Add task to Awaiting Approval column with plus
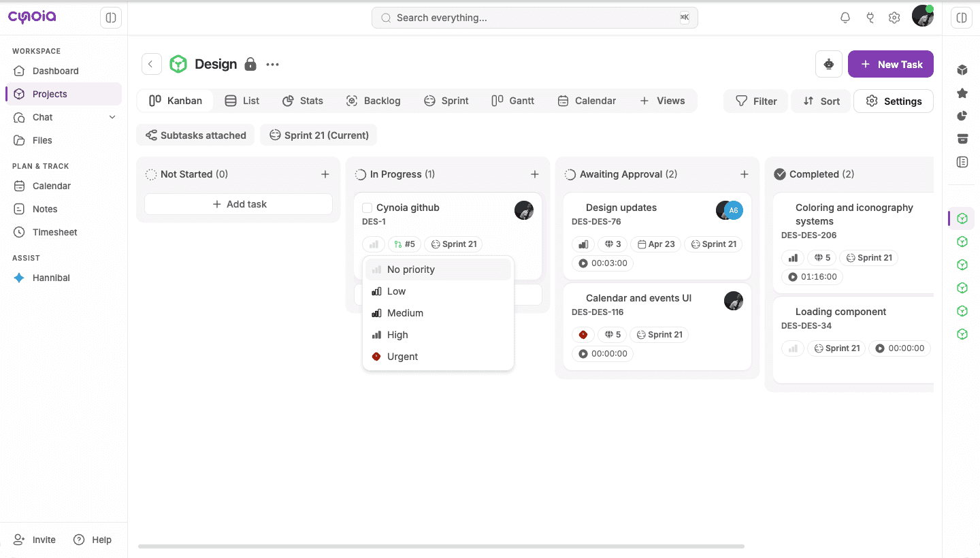The height and width of the screenshot is (558, 980). 745,174
